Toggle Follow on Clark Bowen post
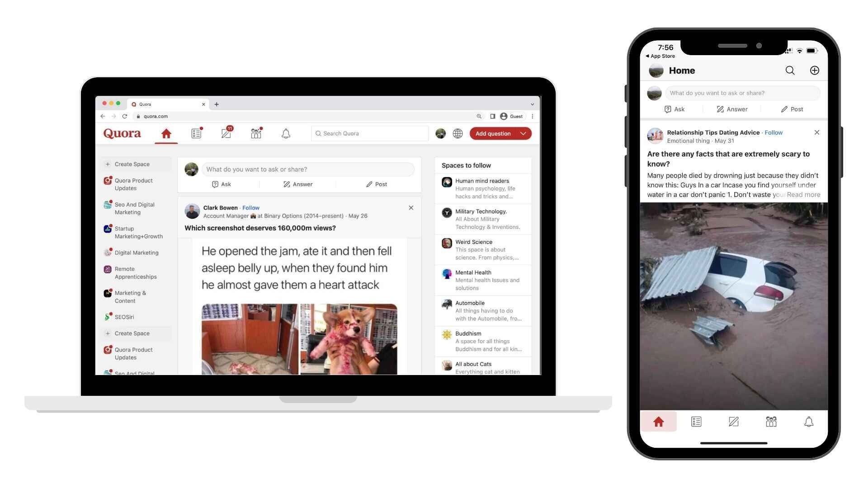868x488 pixels. pos(251,208)
